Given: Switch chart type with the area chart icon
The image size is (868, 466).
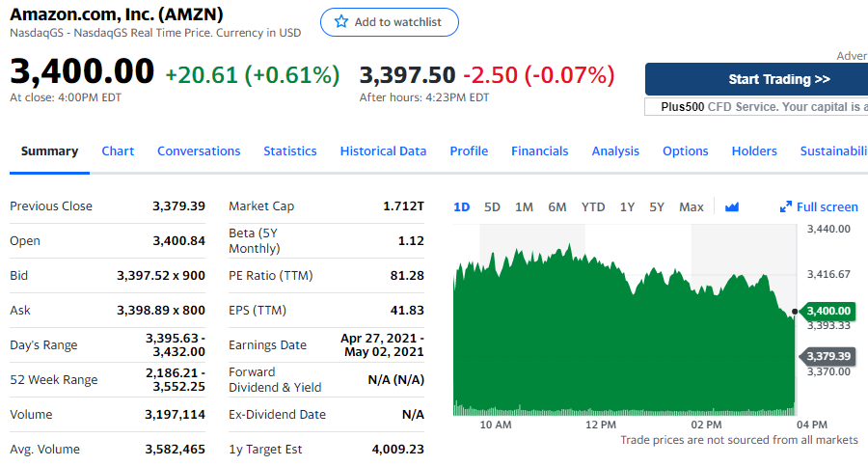Looking at the screenshot, I should coord(732,207).
